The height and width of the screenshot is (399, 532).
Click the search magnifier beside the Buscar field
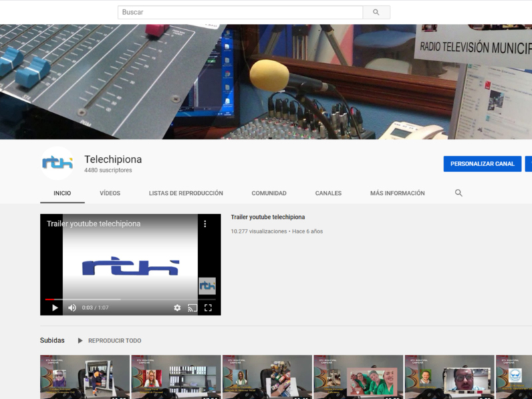point(377,12)
